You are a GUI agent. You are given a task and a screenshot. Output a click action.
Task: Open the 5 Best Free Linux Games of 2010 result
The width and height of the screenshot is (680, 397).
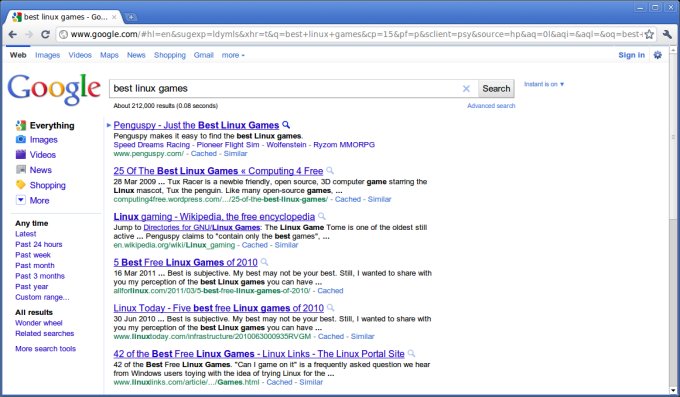click(186, 262)
